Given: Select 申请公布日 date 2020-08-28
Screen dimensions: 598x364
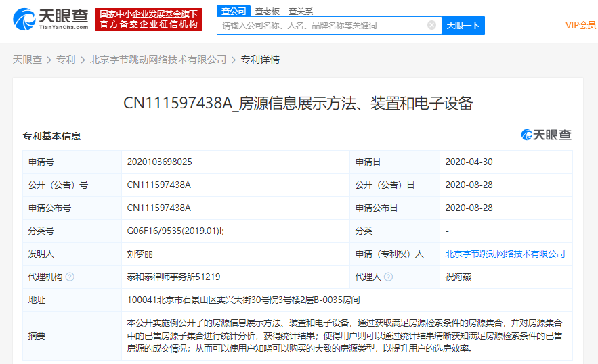Looking at the screenshot, I should tap(469, 208).
